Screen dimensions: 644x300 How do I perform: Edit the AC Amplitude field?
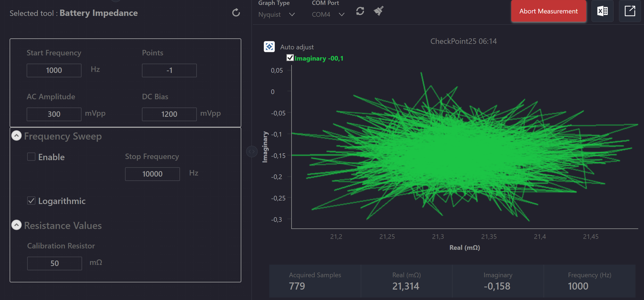click(x=54, y=114)
